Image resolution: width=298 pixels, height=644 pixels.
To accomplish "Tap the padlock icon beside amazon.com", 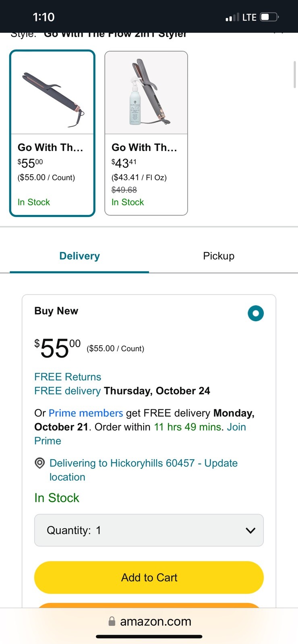I will tap(112, 621).
